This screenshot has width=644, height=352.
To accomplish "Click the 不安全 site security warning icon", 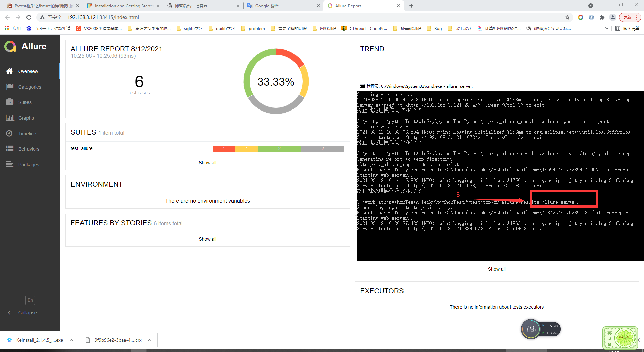I will tap(42, 17).
